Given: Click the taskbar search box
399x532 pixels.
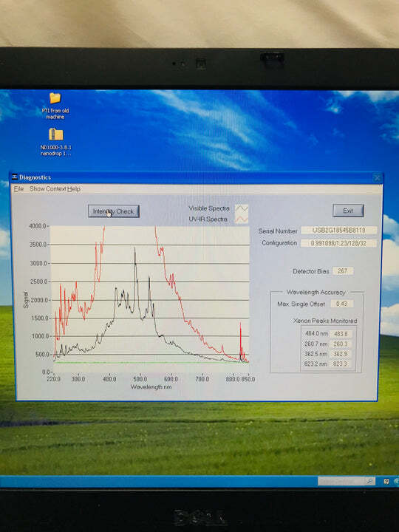Looking at the screenshot, I should point(347,481).
